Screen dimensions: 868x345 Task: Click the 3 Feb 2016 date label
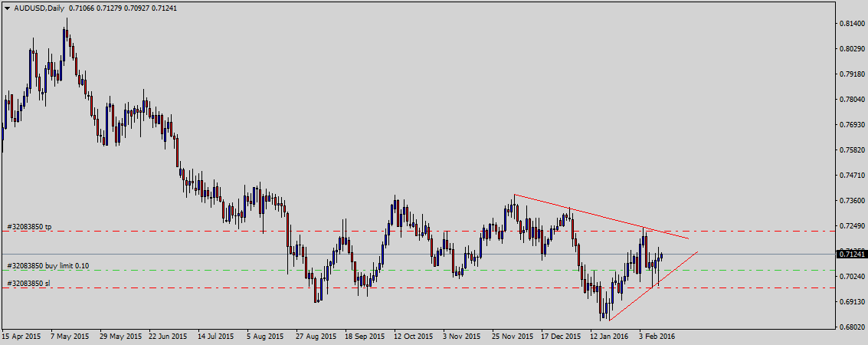coord(657,336)
